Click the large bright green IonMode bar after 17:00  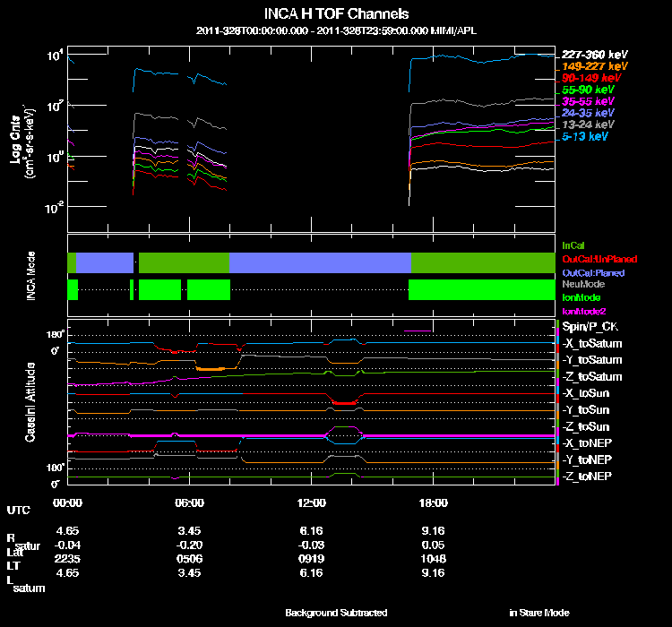click(x=482, y=289)
